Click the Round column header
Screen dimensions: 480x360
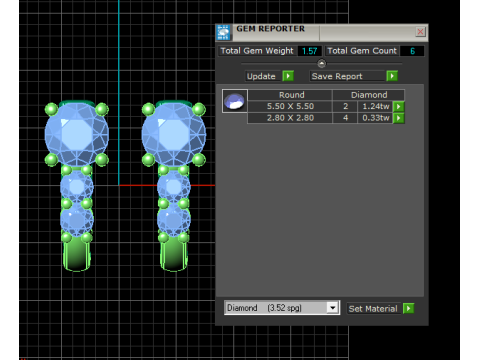point(291,95)
